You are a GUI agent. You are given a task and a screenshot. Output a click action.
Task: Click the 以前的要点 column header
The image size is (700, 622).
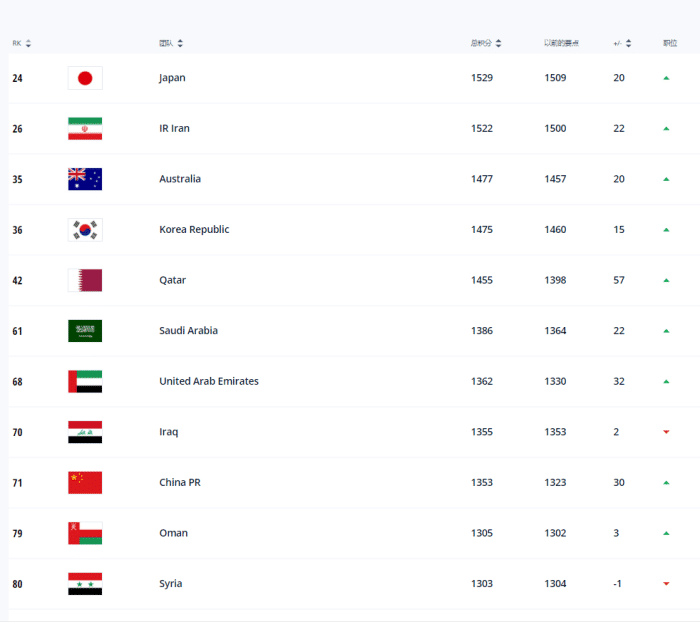tap(562, 43)
